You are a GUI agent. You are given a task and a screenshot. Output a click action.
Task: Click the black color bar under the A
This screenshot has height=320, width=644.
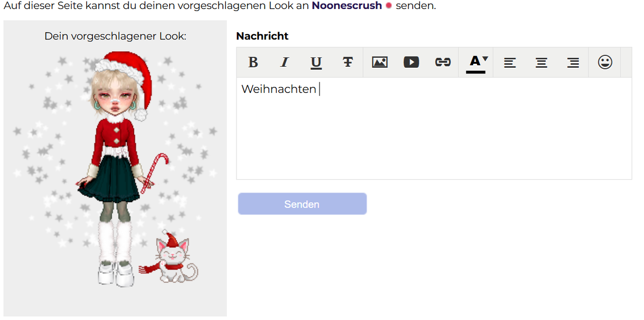tap(476, 72)
